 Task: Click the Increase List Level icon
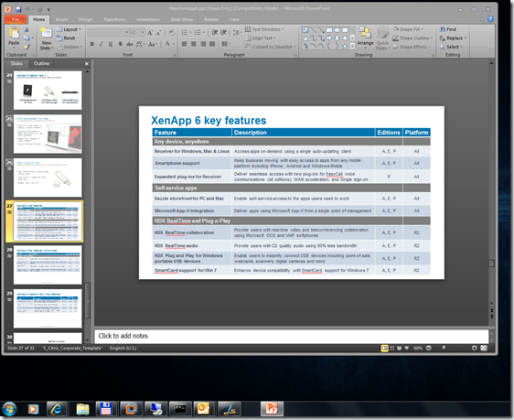pos(223,32)
